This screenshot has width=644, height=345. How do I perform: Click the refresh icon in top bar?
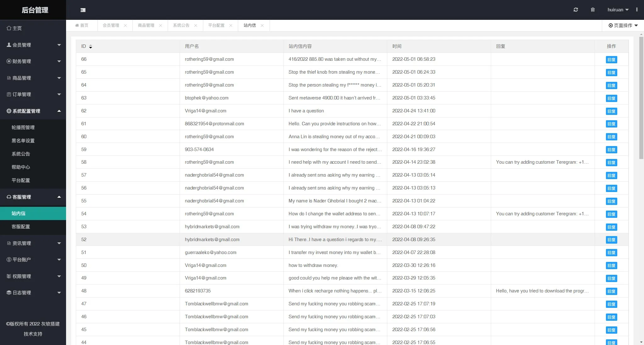click(x=575, y=10)
